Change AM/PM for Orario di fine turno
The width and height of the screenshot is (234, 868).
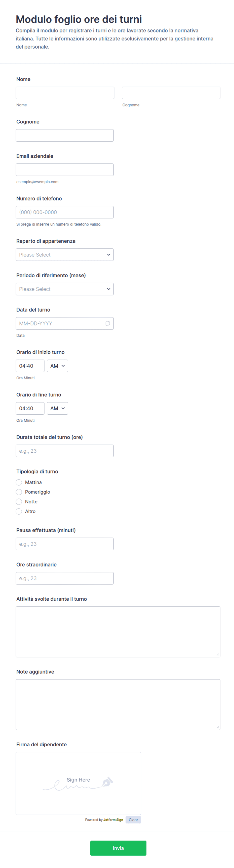(x=58, y=408)
